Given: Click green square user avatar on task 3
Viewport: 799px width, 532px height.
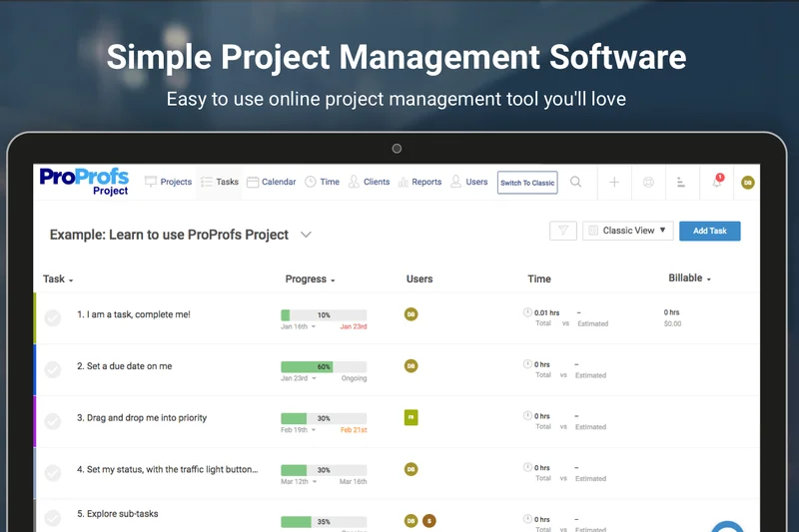Looking at the screenshot, I should (411, 417).
